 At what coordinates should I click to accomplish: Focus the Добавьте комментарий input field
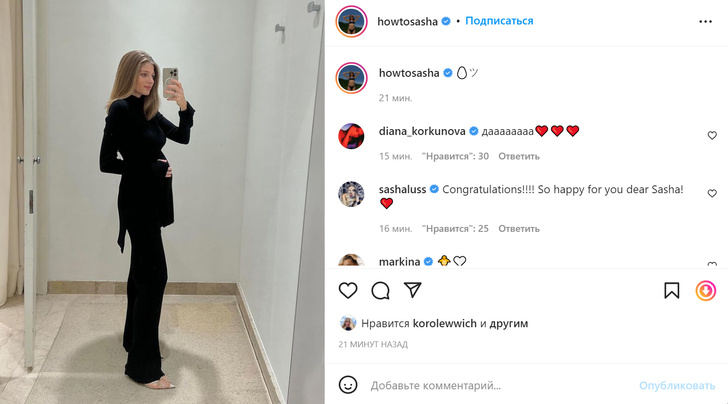(x=499, y=385)
